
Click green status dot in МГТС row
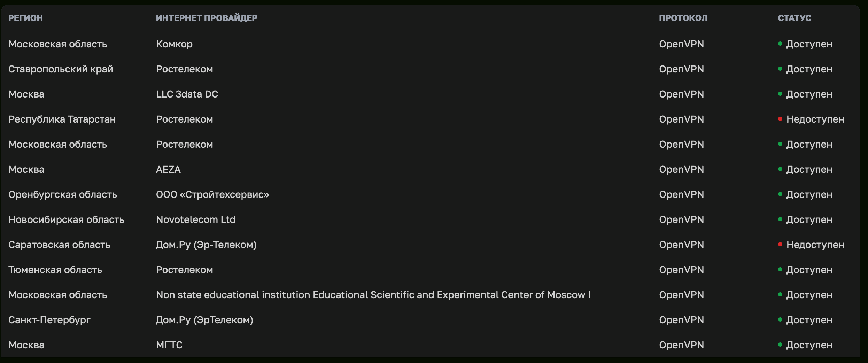click(780, 345)
